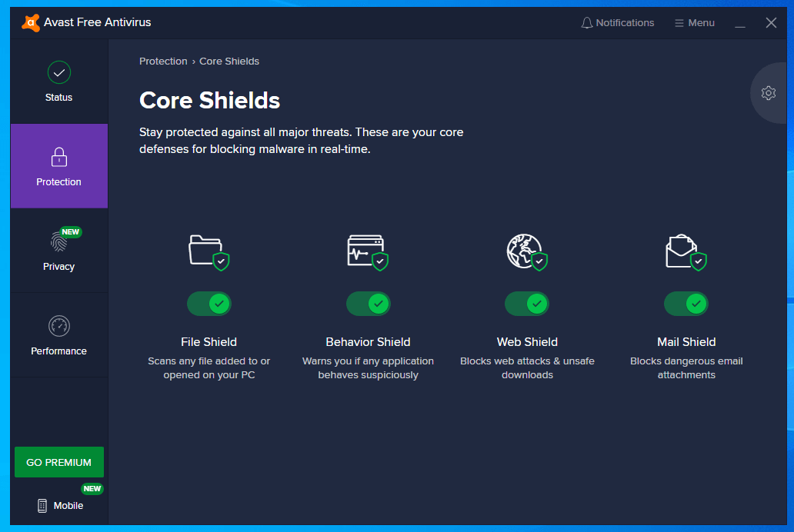The height and width of the screenshot is (532, 794).
Task: Turn off the Behavior Shield switch
Action: [x=368, y=304]
